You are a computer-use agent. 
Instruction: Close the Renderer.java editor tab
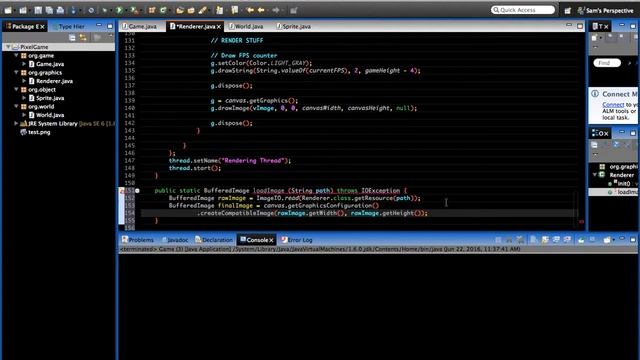pos(219,27)
